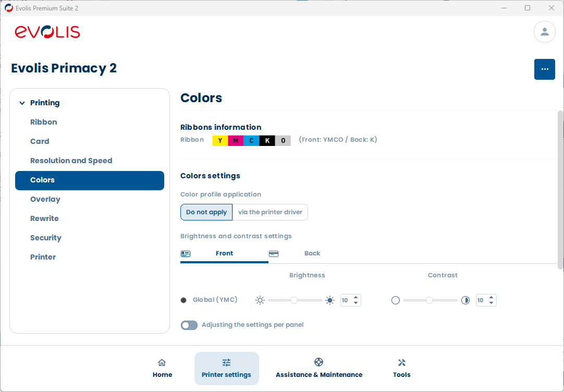
Task: Click the Brightness slider handle
Action: pyautogui.click(x=294, y=300)
